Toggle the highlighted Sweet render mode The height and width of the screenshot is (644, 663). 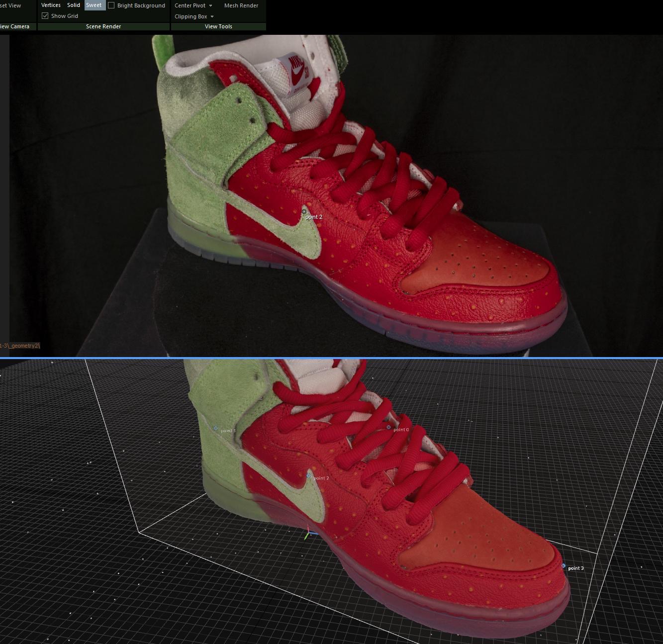pyautogui.click(x=94, y=5)
